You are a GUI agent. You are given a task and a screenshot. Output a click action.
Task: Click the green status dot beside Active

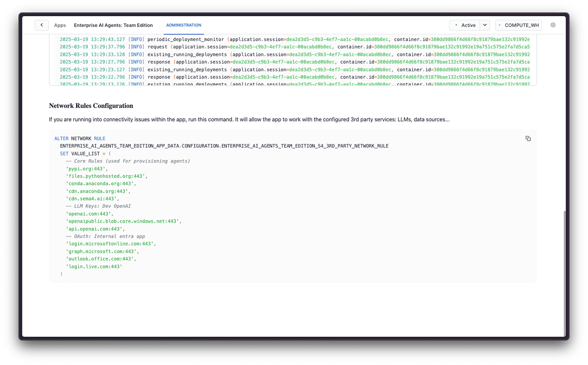[x=457, y=25]
